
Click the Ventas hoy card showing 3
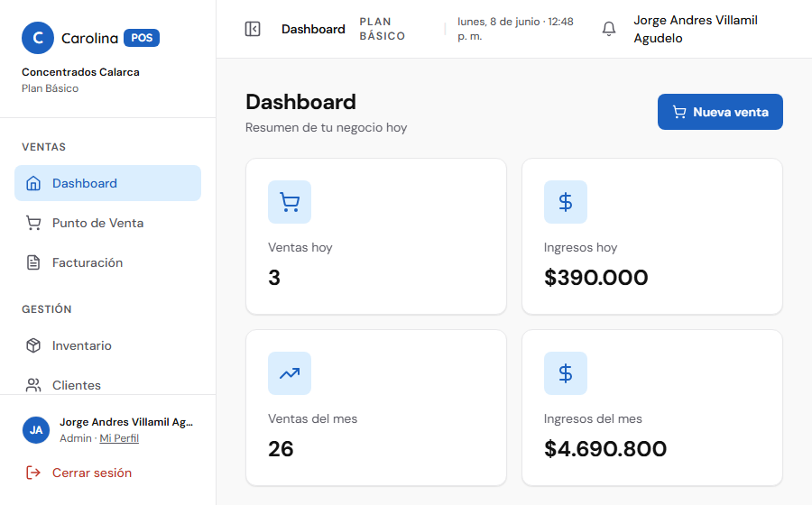coord(376,236)
